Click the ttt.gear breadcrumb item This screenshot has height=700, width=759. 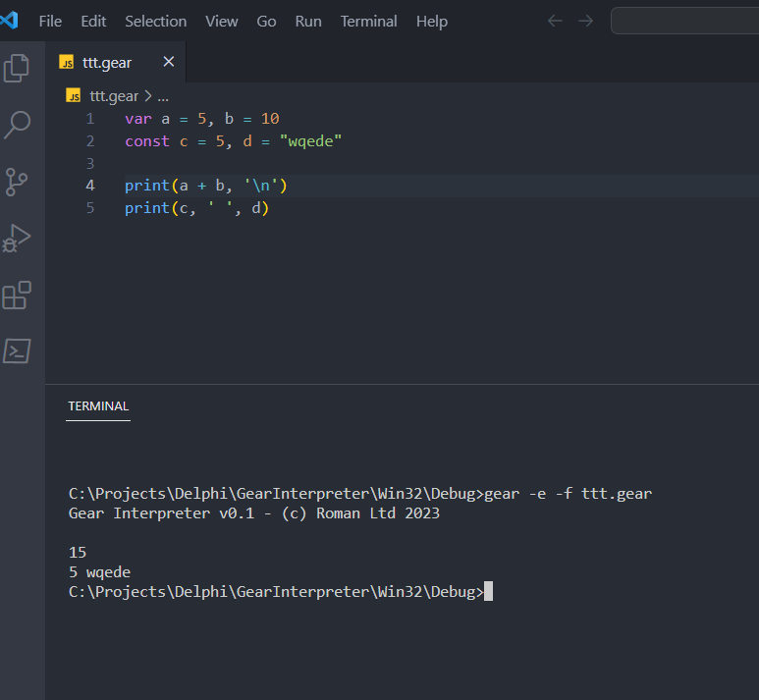click(113, 95)
